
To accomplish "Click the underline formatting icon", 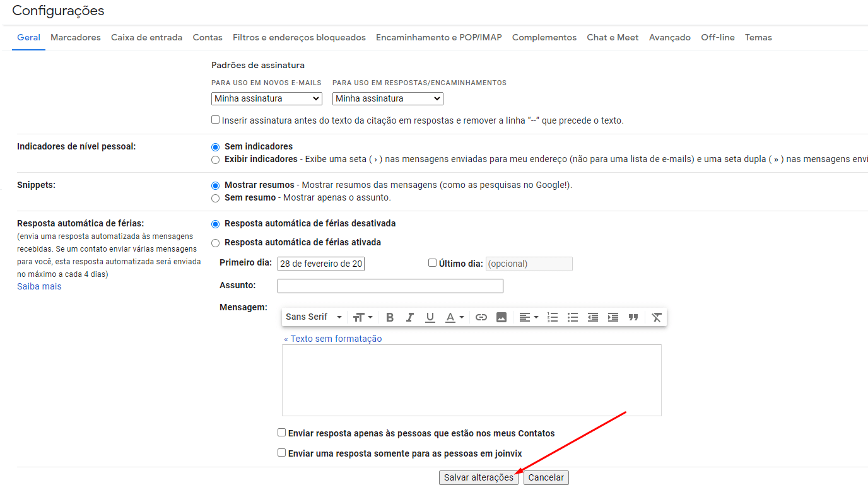I will [430, 317].
